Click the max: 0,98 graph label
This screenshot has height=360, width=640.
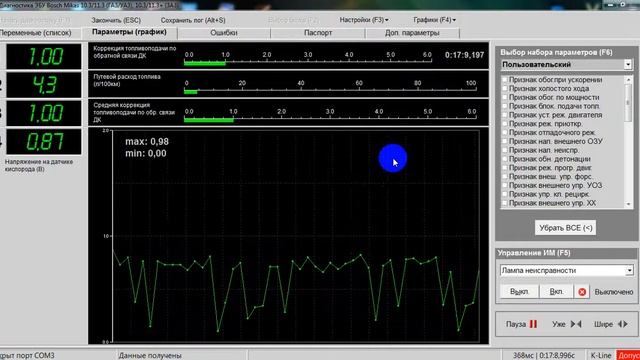[147, 142]
